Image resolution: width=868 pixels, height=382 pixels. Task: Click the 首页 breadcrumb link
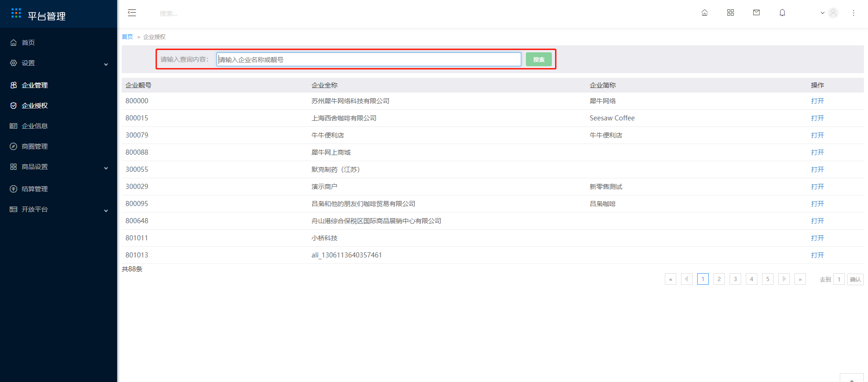pos(127,37)
